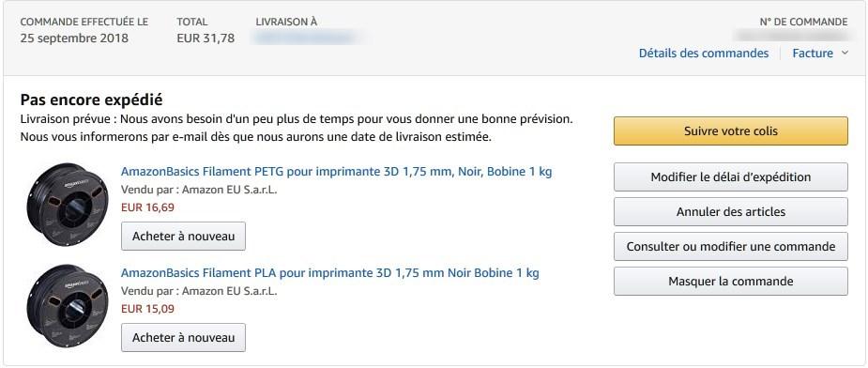Click Acheter à nouveau for PETG filament
This screenshot has width=868, height=368.
tap(183, 236)
